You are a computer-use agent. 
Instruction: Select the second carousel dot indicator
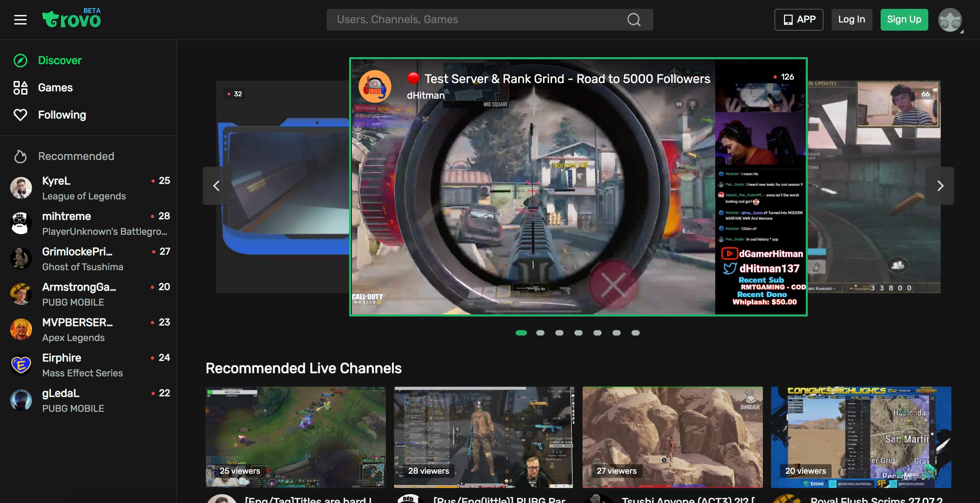[540, 333]
